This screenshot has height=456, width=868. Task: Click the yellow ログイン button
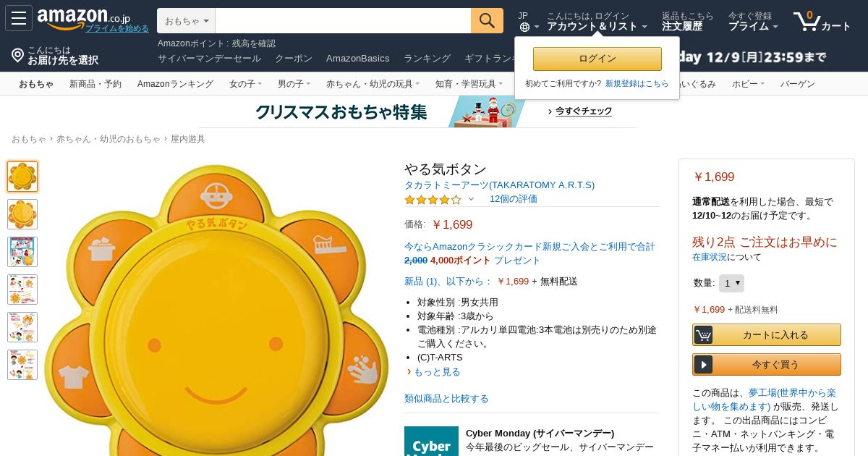[597, 59]
